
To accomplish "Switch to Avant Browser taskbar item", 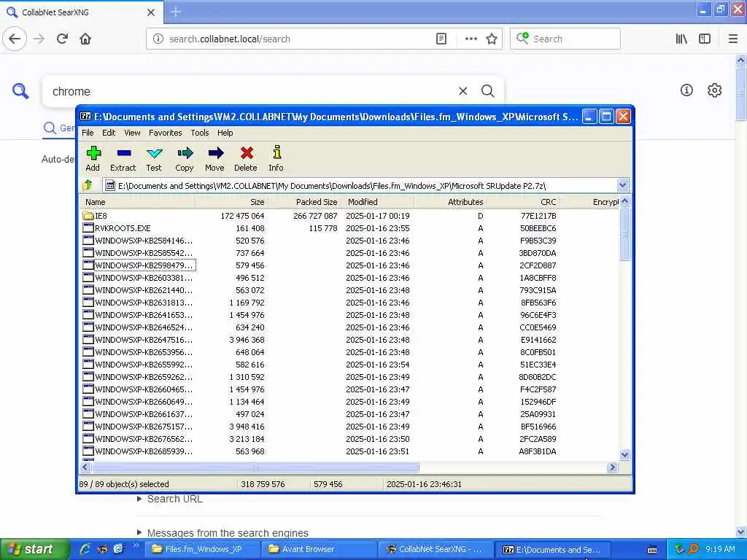I will [320, 549].
